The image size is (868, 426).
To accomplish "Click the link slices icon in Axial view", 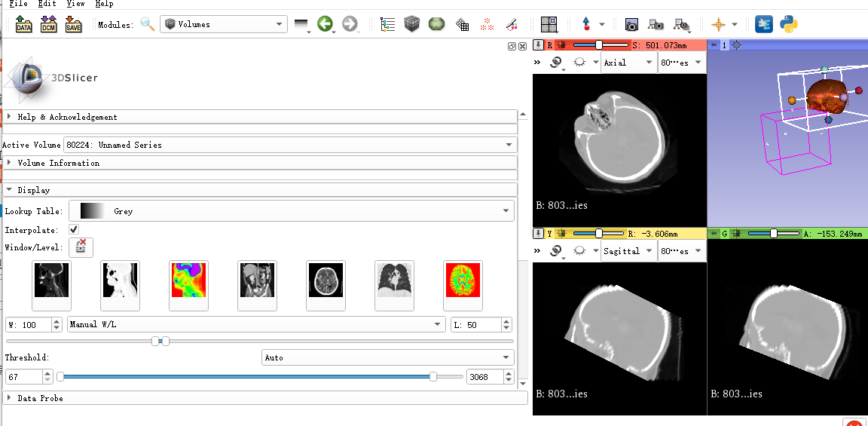I will coord(556,63).
